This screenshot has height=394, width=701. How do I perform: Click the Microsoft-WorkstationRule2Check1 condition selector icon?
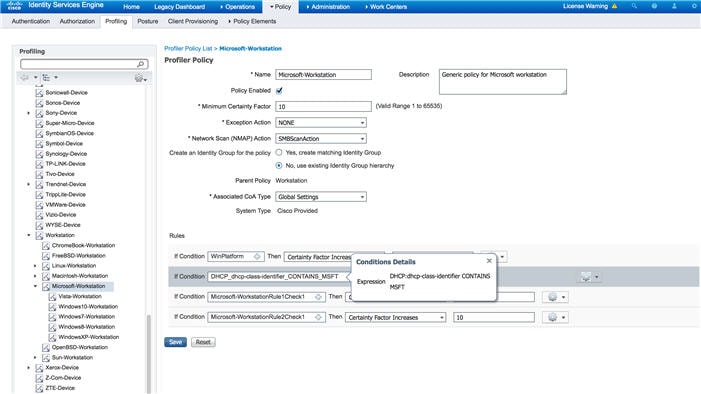[x=318, y=317]
